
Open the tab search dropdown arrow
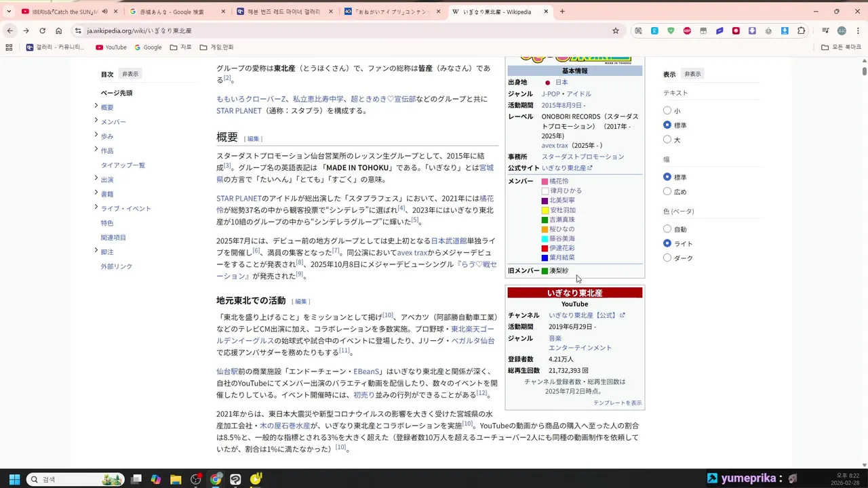pos(9,12)
